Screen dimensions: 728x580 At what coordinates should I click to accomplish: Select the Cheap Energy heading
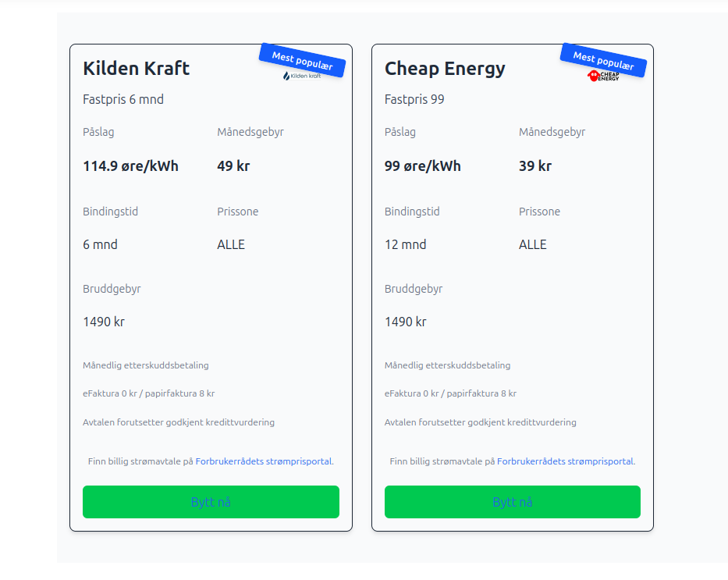click(445, 69)
